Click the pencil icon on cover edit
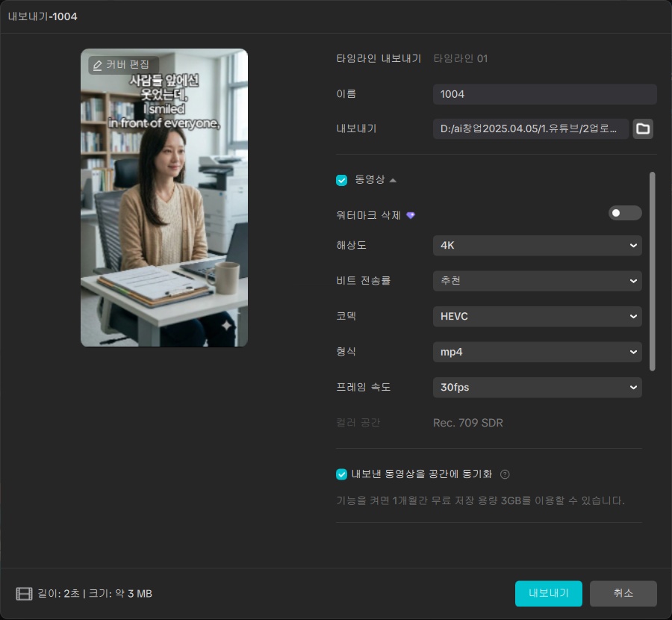This screenshot has width=672, height=620. tap(97, 65)
